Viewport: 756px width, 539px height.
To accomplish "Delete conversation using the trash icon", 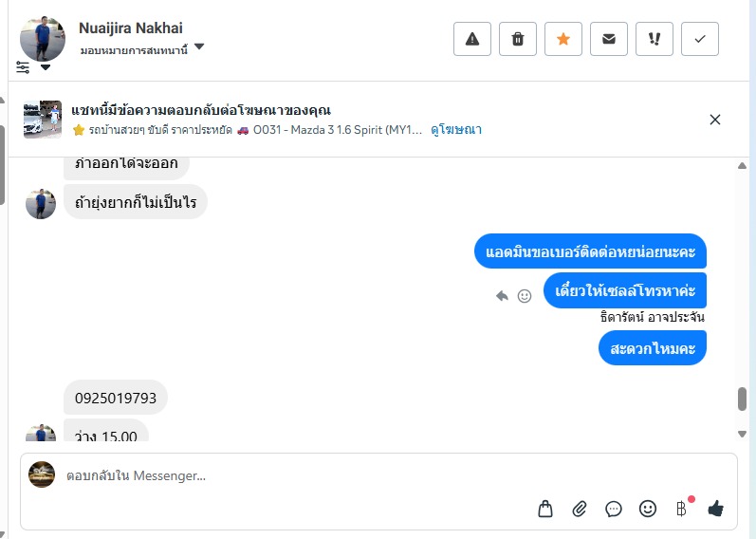I will [518, 39].
